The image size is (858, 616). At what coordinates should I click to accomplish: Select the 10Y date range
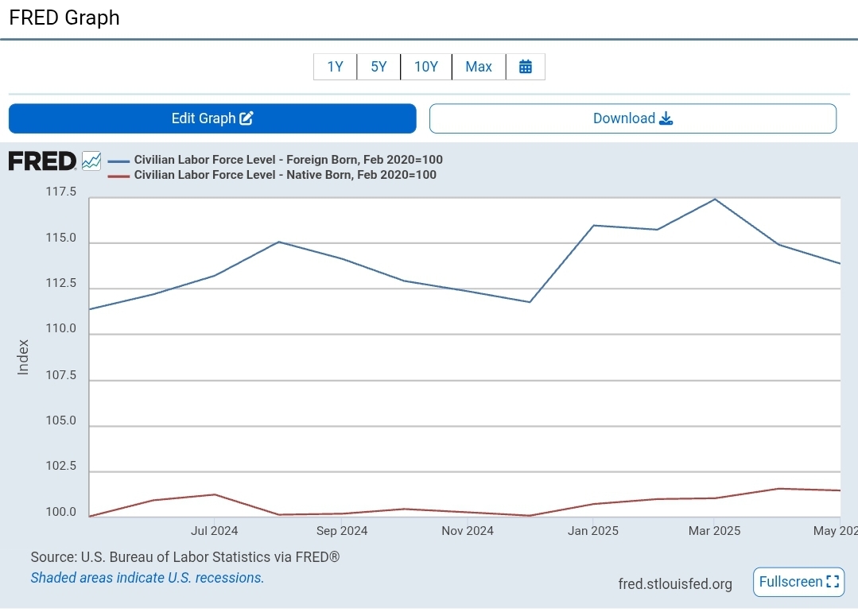click(x=425, y=67)
